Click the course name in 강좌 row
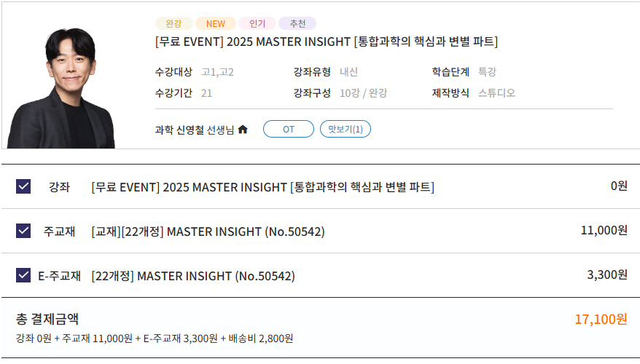Screen dimensions: 640x364 point(263,187)
